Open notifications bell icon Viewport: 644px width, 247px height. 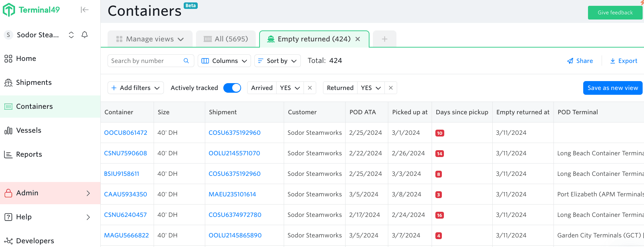(x=85, y=35)
